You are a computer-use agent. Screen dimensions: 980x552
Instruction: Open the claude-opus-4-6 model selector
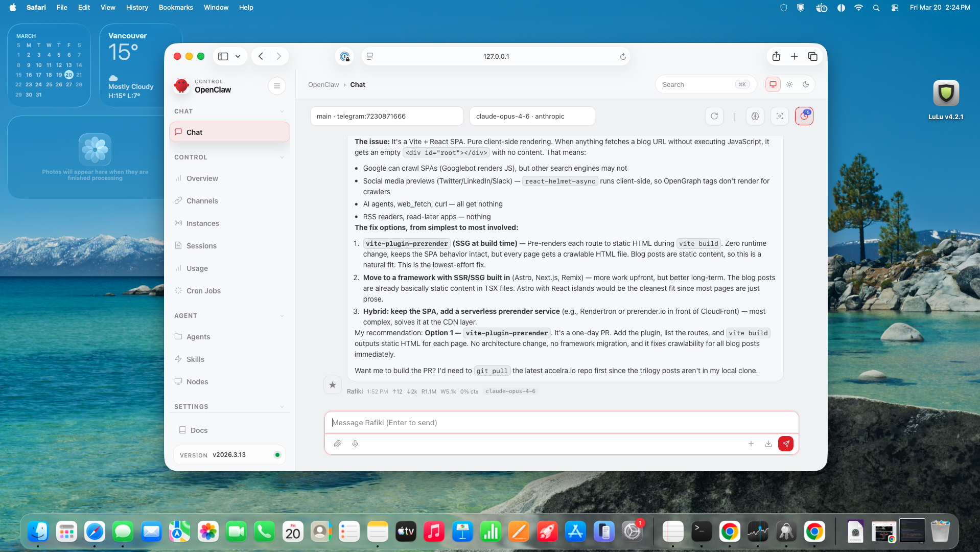click(532, 116)
